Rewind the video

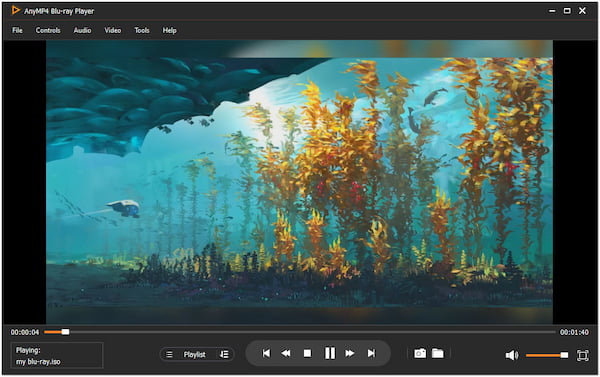point(285,353)
